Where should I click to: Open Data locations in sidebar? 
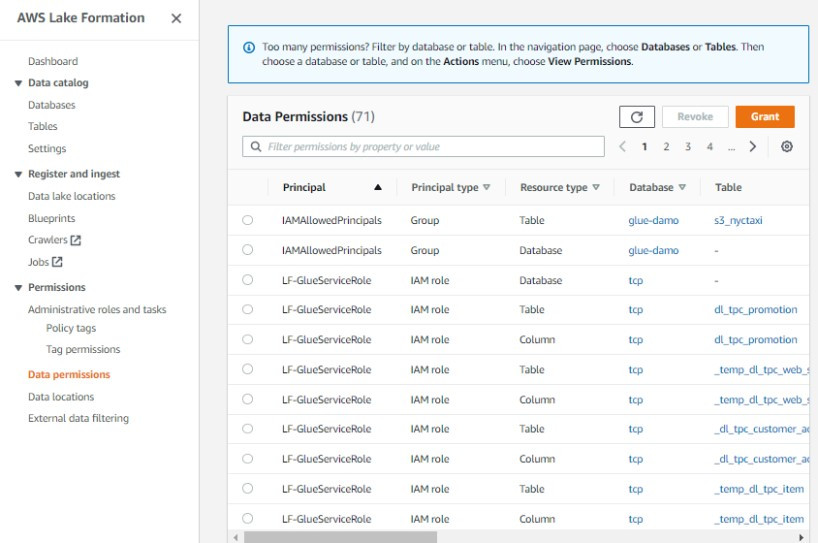tap(61, 397)
